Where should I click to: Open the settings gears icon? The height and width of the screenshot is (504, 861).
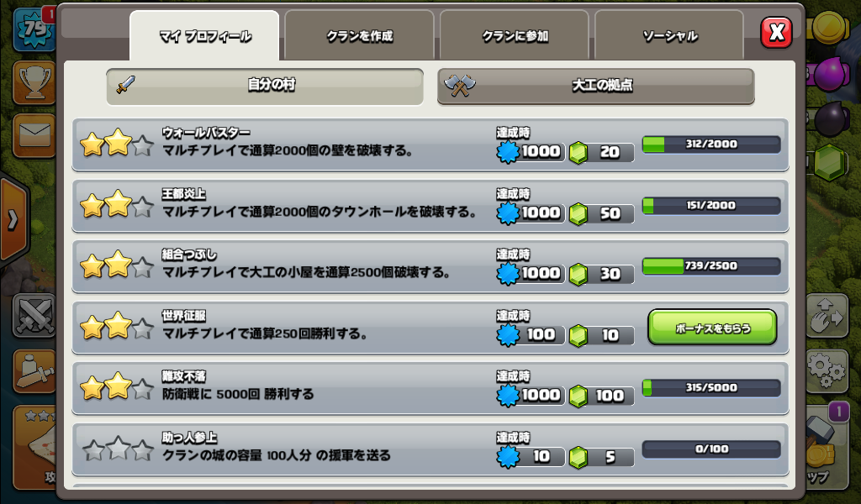coord(827,370)
